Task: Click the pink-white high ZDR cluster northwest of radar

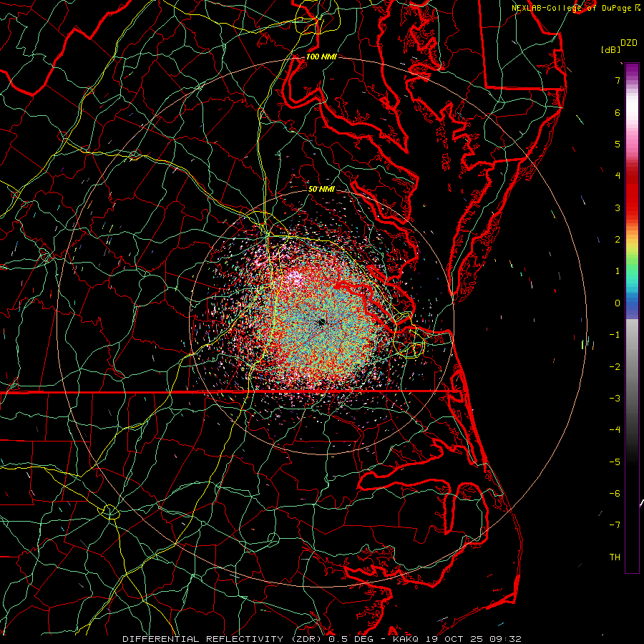Action: (x=295, y=277)
